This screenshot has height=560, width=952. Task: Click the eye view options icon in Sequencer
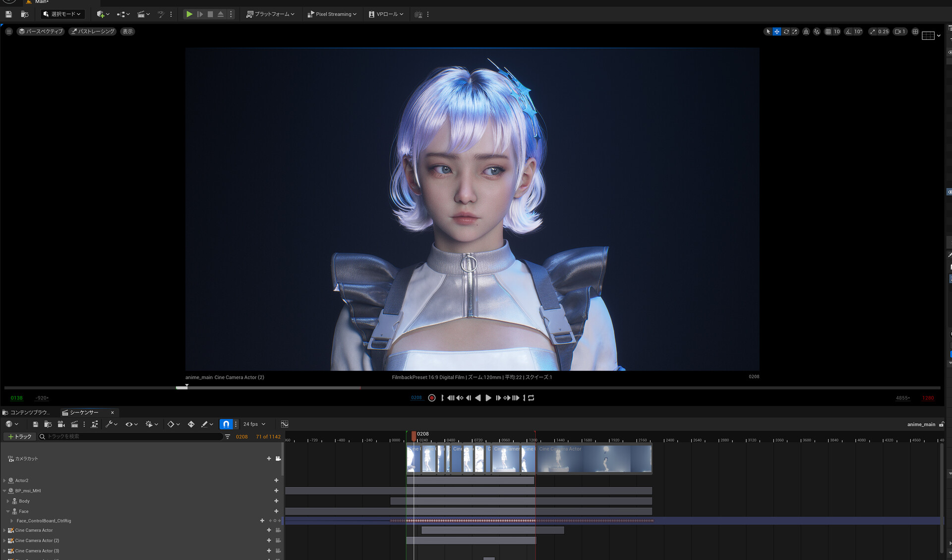tap(129, 424)
